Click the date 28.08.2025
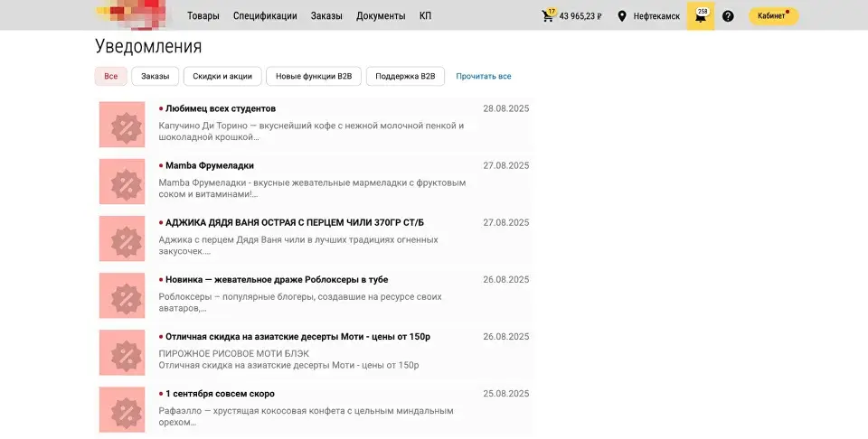Image resolution: width=868 pixels, height=439 pixels. (506, 108)
